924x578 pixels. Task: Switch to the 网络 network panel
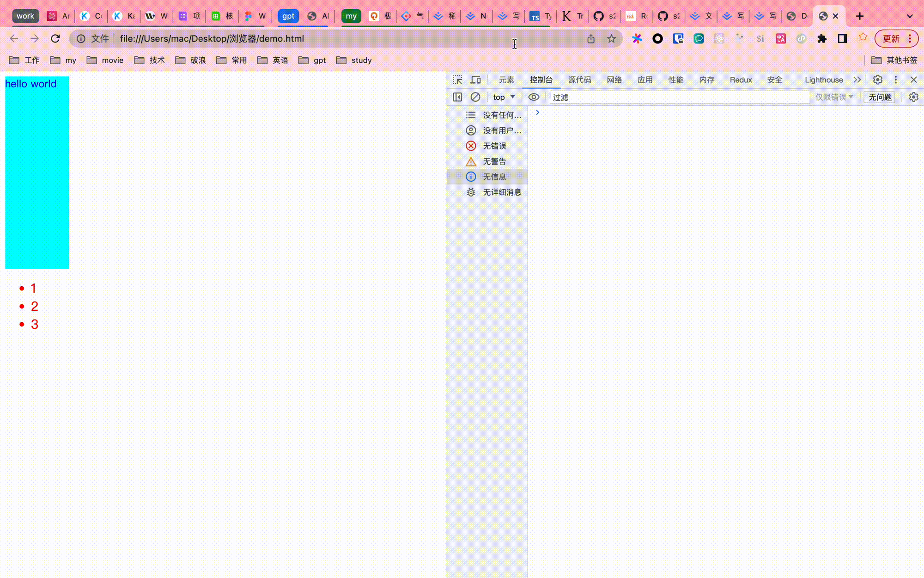click(614, 80)
